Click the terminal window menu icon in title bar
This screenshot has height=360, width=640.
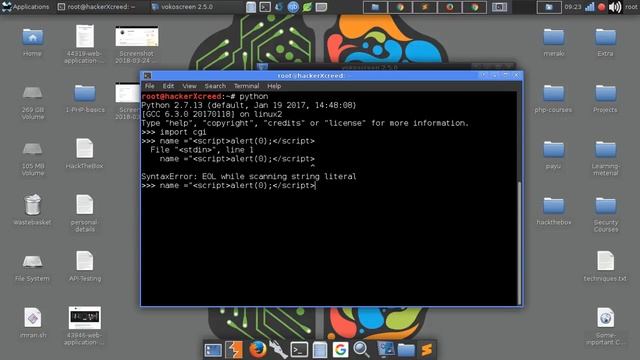point(147,76)
